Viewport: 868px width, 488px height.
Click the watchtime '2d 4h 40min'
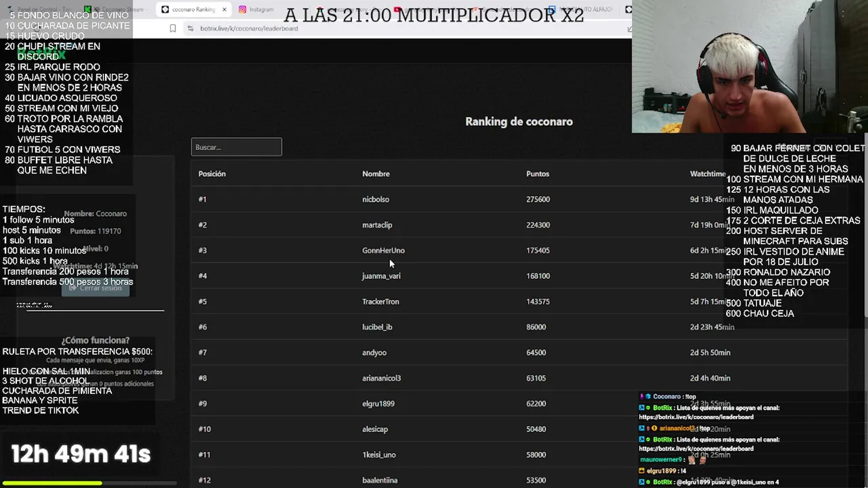point(710,378)
